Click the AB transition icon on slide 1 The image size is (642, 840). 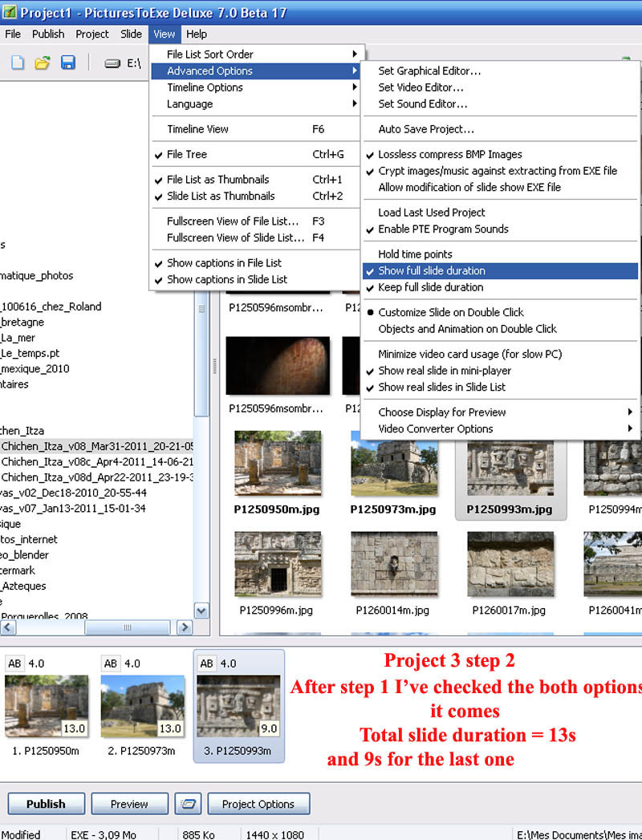[x=14, y=663]
